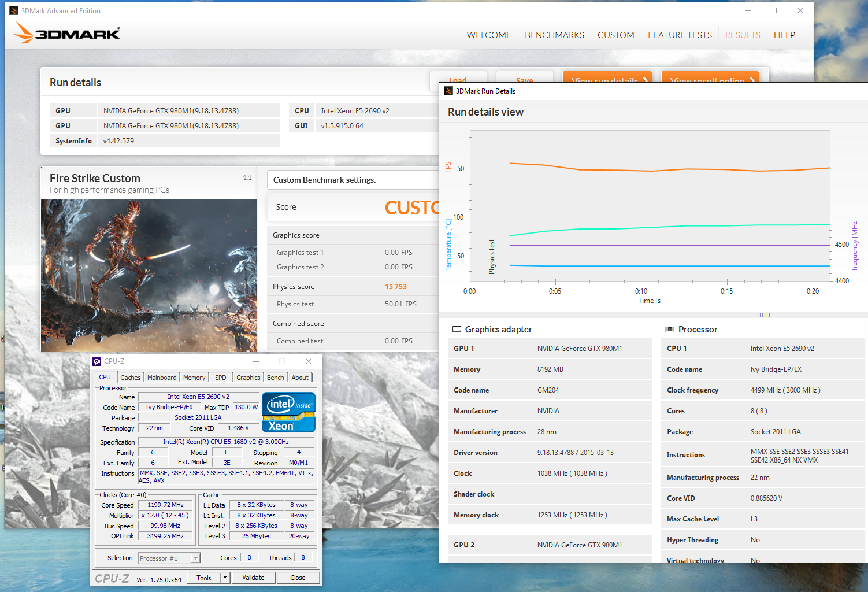Click the Tools button in CPU-Z
868x592 pixels.
pyautogui.click(x=204, y=578)
